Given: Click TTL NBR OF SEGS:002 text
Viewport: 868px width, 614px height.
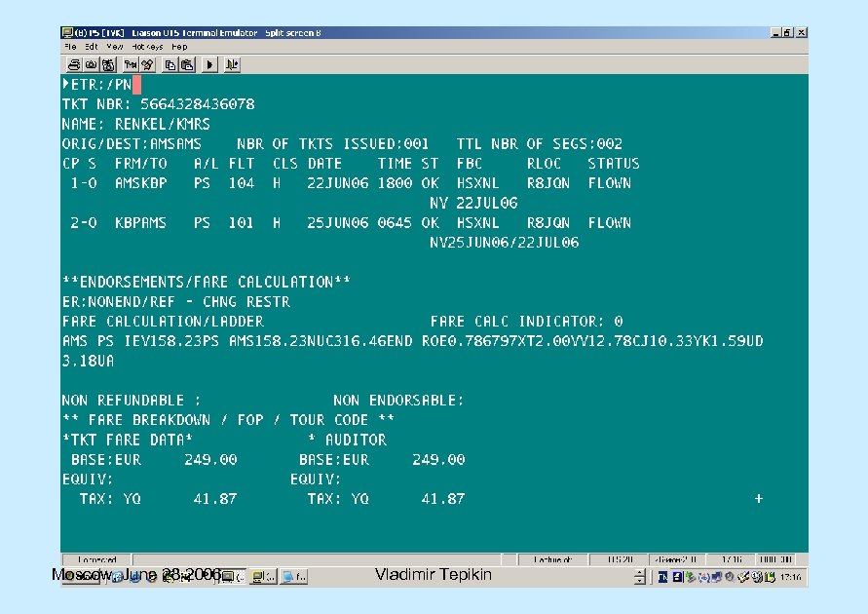Looking at the screenshot, I should [x=539, y=144].
